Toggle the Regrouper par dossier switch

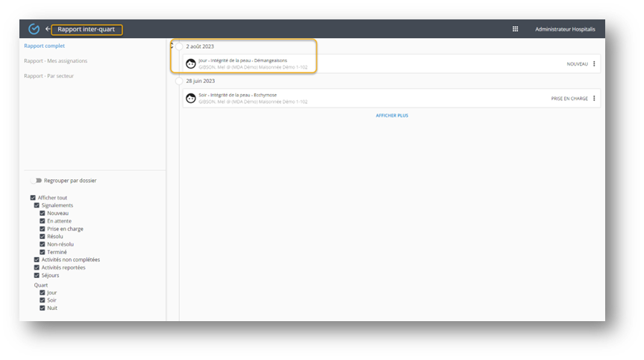click(35, 181)
